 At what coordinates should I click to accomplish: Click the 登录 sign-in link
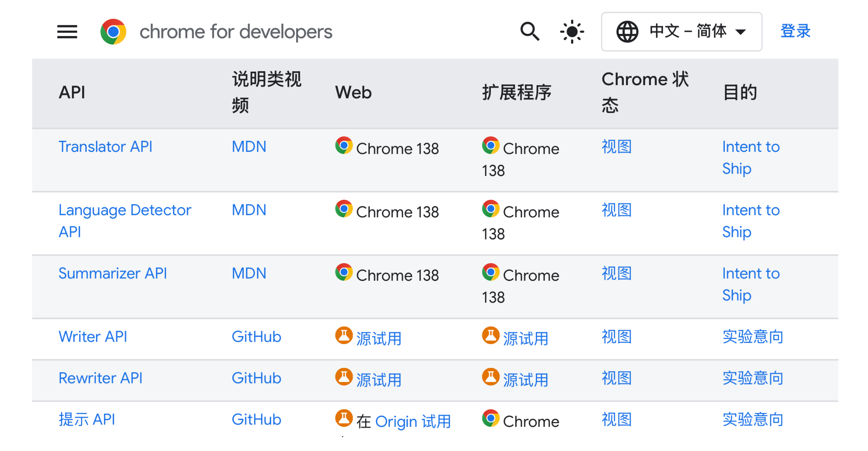pos(795,32)
